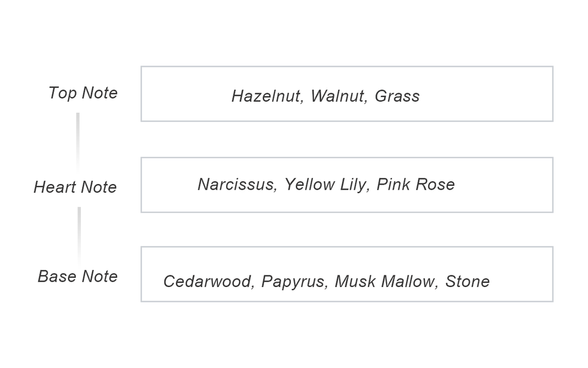
Task: Click the Grass ingredient in top note
Action: pyautogui.click(x=397, y=96)
